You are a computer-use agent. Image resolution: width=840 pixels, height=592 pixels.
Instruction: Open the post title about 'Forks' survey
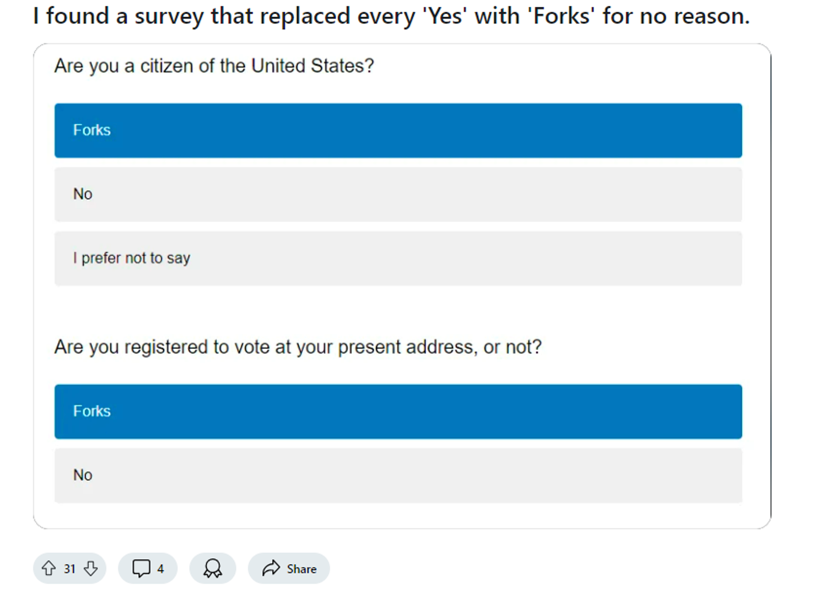pyautogui.click(x=391, y=16)
